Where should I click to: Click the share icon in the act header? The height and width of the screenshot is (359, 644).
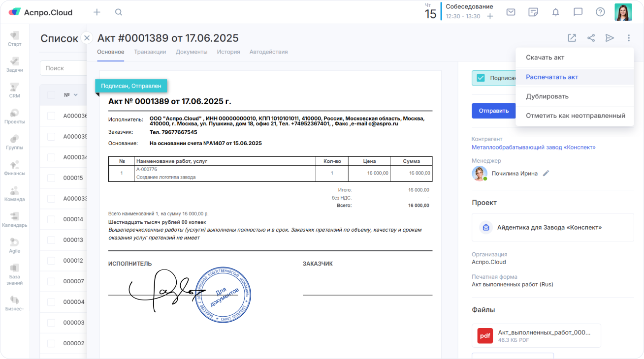click(591, 38)
